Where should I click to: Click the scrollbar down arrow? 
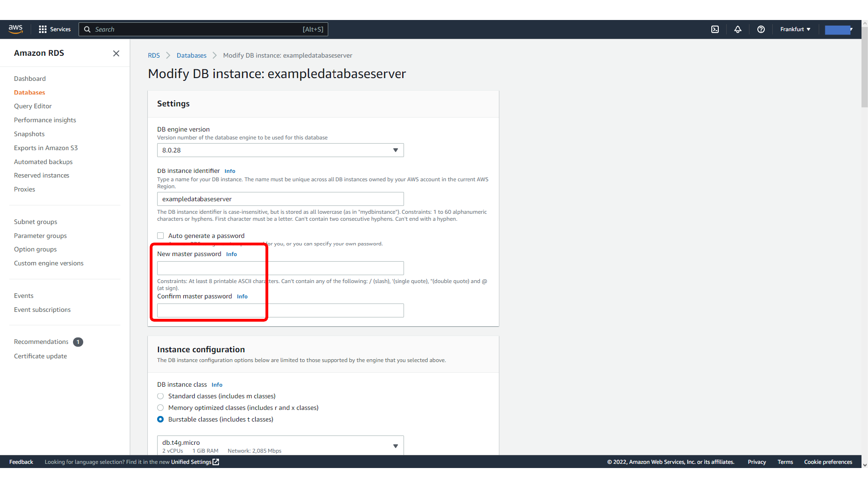(864, 465)
